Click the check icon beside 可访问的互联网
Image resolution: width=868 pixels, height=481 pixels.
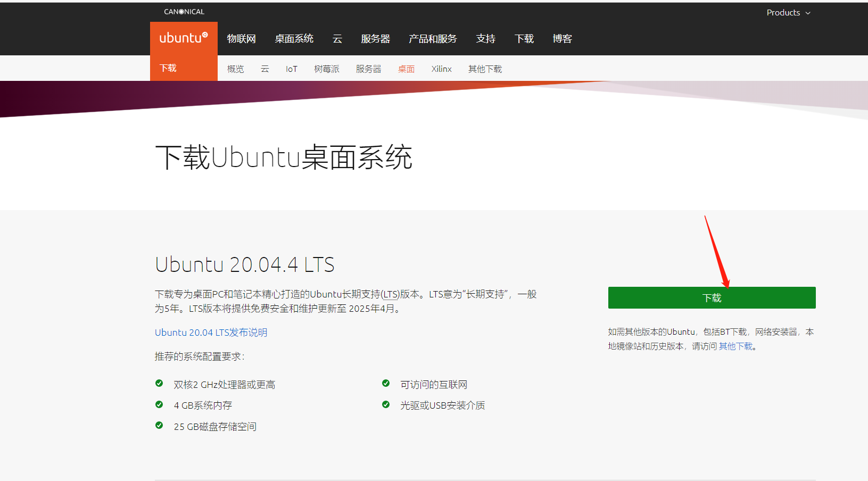(386, 384)
